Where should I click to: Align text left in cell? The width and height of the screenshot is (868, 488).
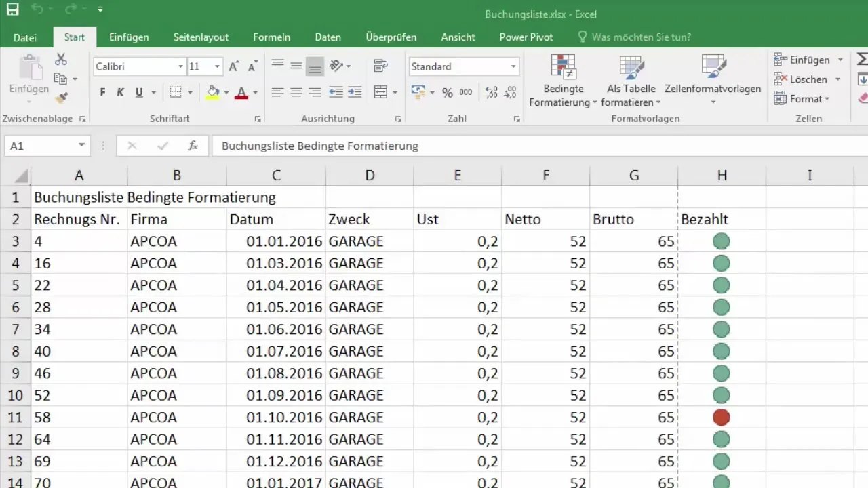(277, 92)
